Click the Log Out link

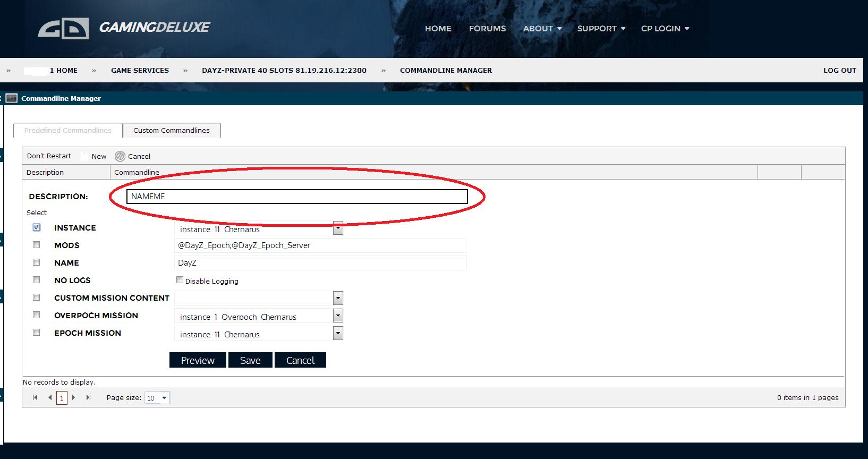tap(839, 70)
